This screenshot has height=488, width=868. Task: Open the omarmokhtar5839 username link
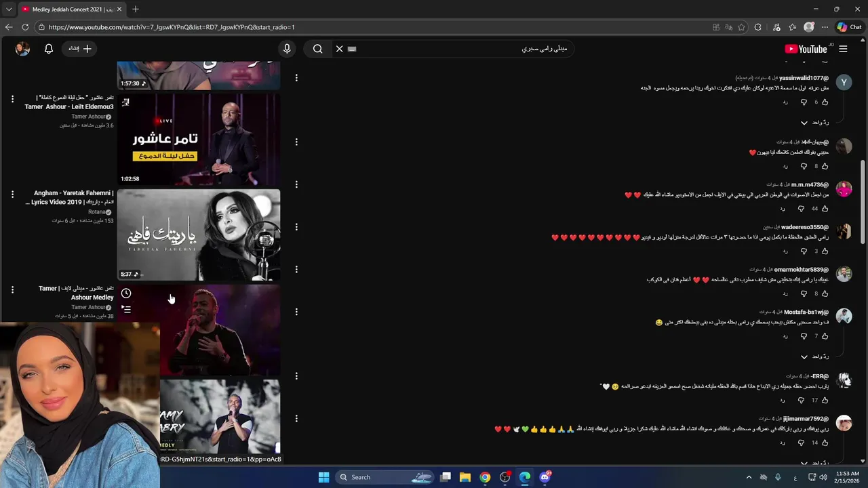(x=802, y=270)
